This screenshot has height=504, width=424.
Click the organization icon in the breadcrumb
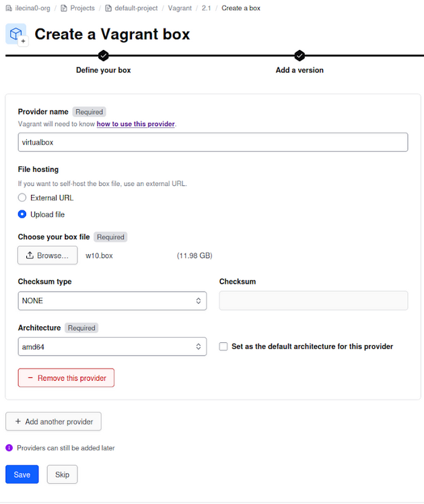[x=8, y=8]
